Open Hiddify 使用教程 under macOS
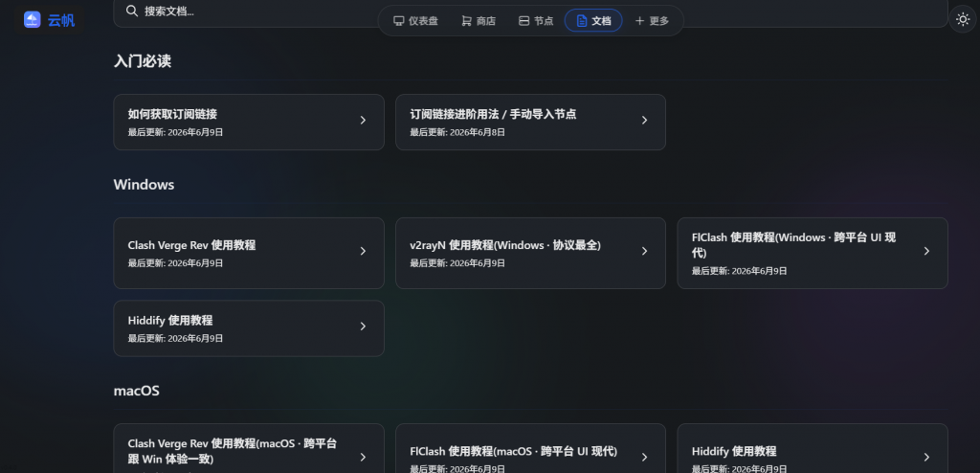This screenshot has height=473, width=980. pyautogui.click(x=813, y=449)
